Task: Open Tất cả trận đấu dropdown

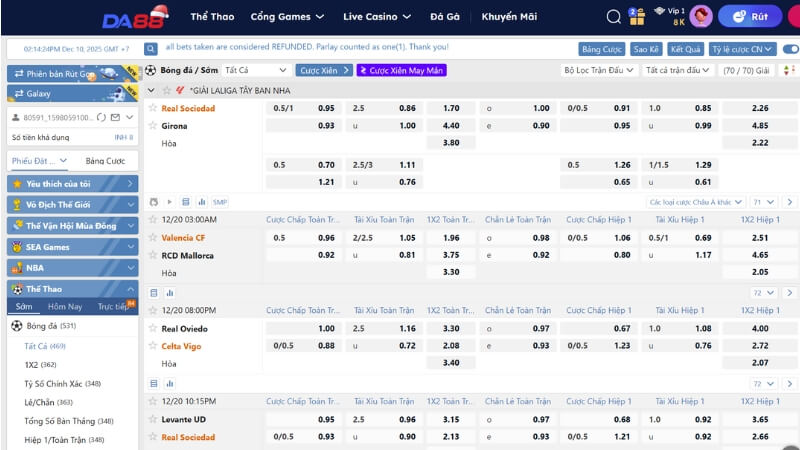Action: click(677, 70)
